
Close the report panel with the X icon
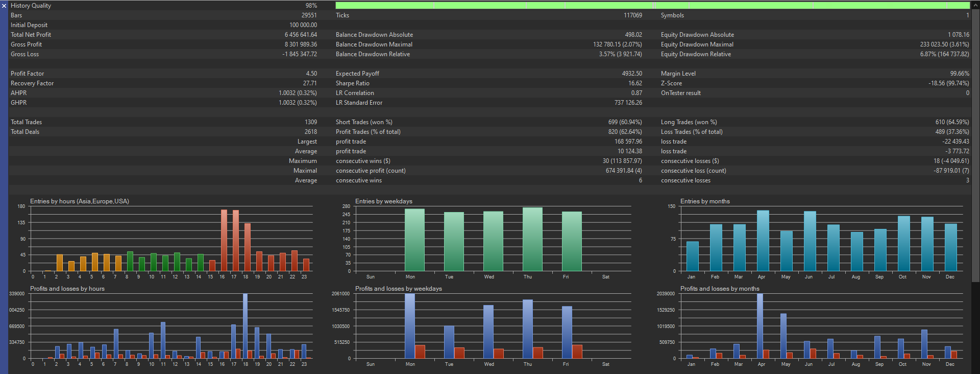click(4, 6)
